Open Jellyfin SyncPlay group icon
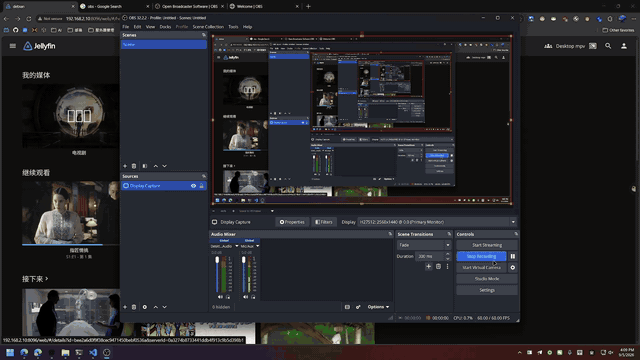The width and height of the screenshot is (640, 360). pyautogui.click(x=548, y=46)
